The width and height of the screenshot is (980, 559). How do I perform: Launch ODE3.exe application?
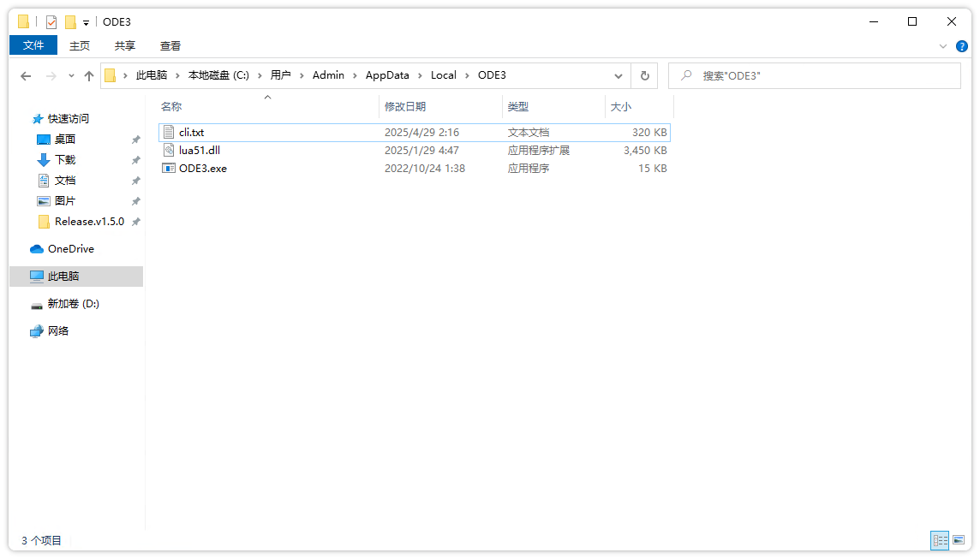point(204,168)
